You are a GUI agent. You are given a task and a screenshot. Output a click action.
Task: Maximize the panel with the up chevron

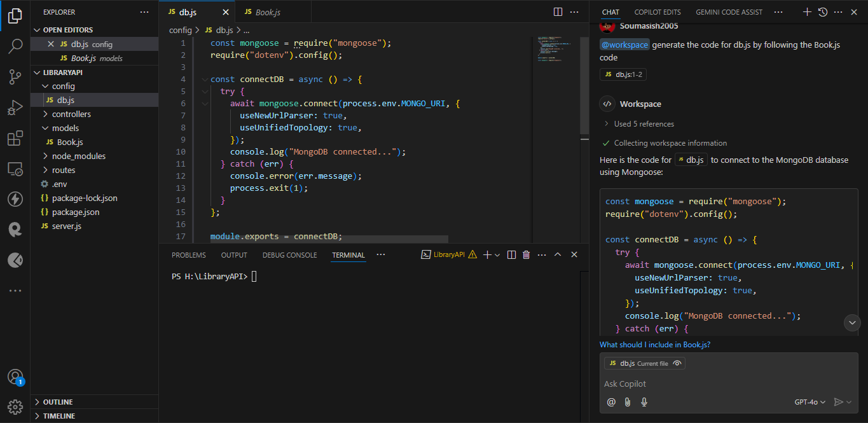[x=558, y=255]
